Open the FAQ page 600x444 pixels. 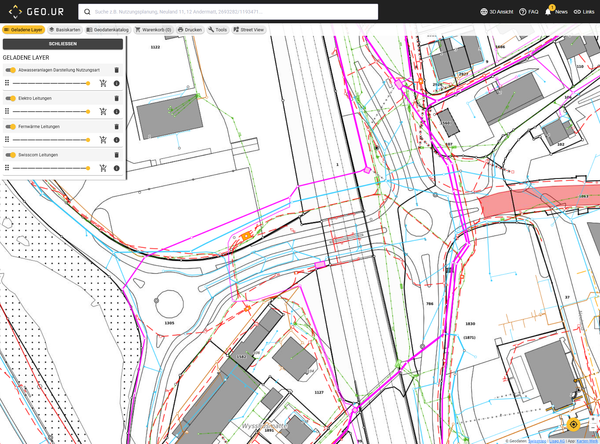tap(528, 12)
